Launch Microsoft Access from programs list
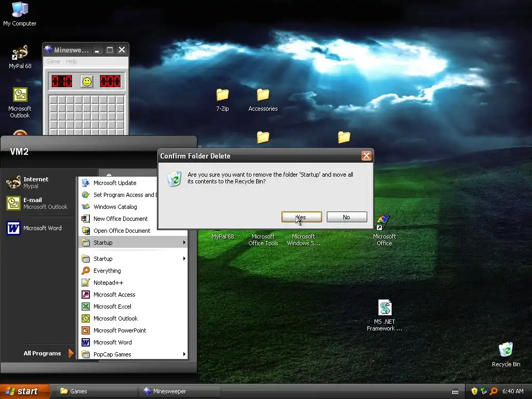Viewport: 532px width, 399px height. point(133,295)
